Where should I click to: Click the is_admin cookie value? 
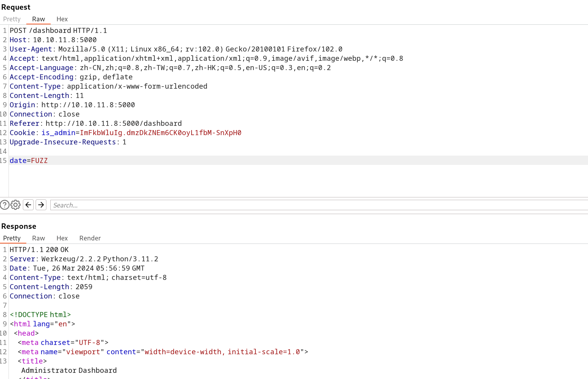coord(160,133)
